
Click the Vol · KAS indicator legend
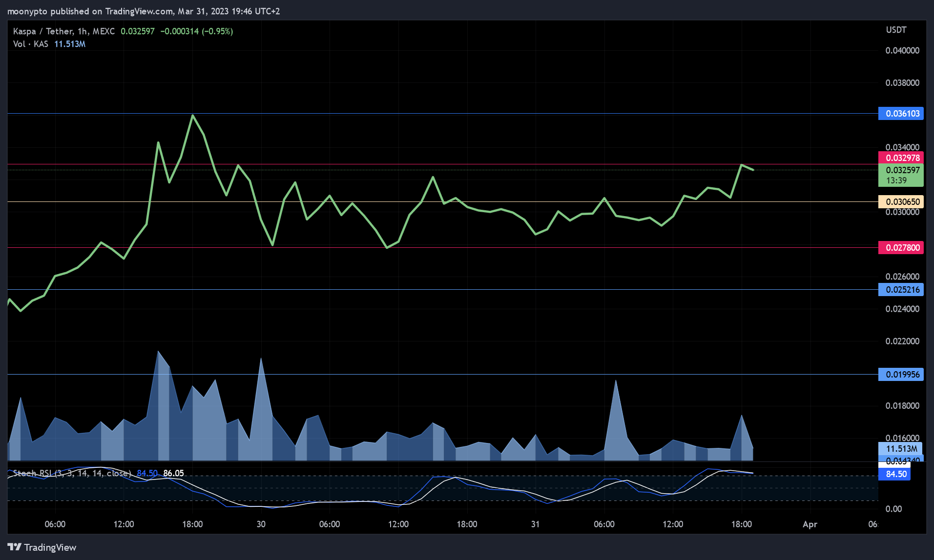(x=31, y=44)
